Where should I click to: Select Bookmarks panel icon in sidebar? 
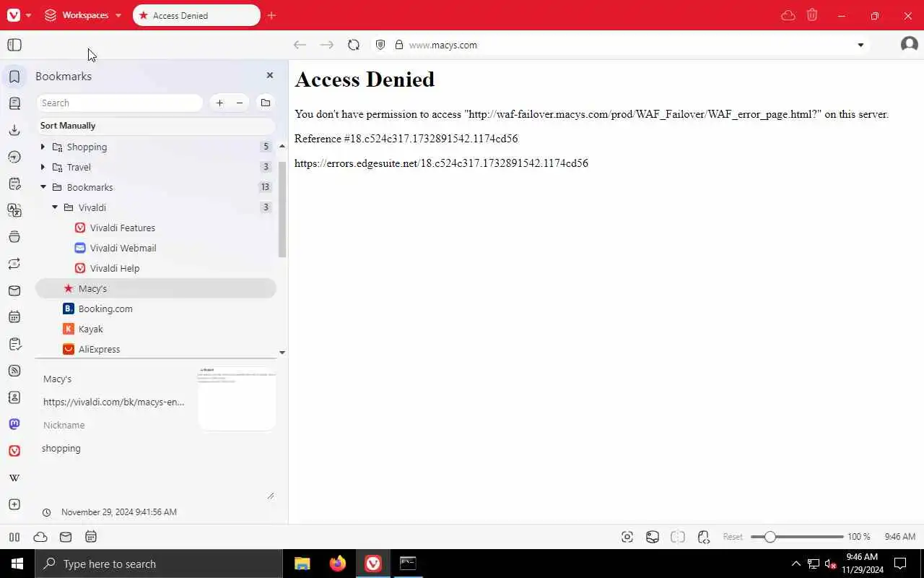[x=14, y=77]
